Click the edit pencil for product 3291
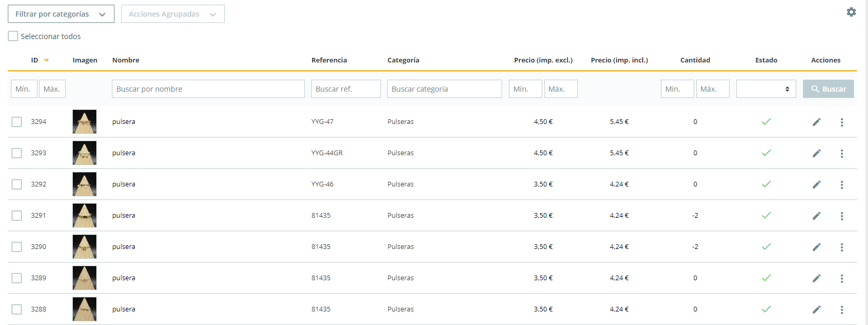The width and height of the screenshot is (868, 325). (816, 216)
